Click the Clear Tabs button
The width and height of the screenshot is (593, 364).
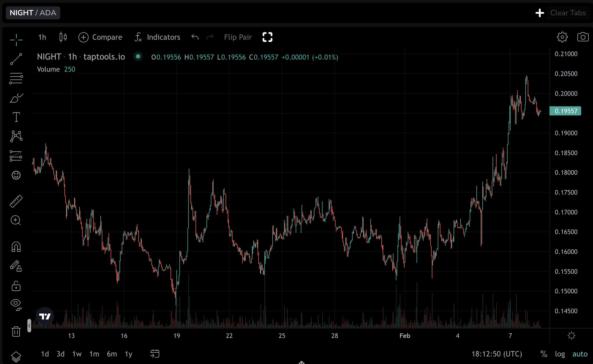pyautogui.click(x=568, y=13)
